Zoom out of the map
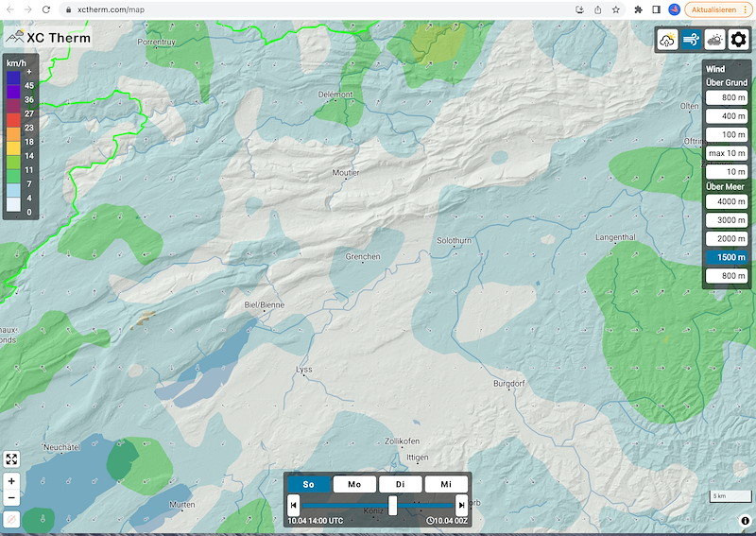The height and width of the screenshot is (536, 756). click(x=11, y=497)
